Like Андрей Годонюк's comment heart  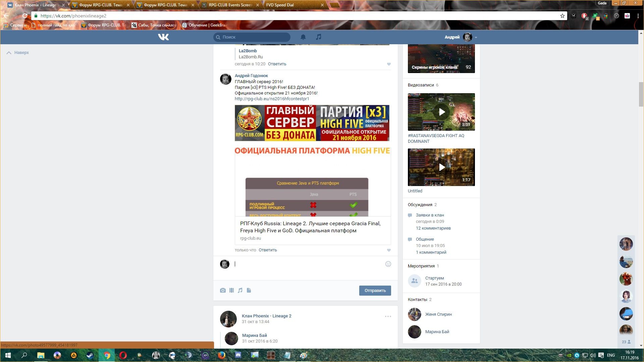(x=389, y=250)
